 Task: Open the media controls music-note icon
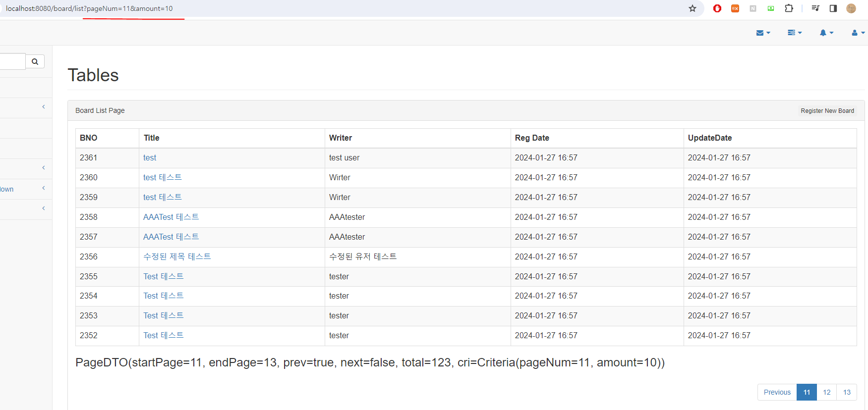click(x=815, y=8)
